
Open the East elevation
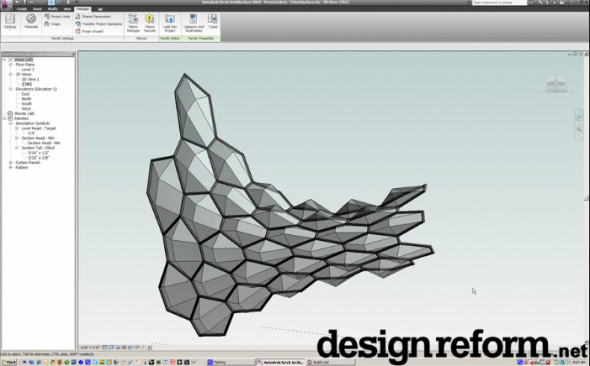(x=26, y=94)
